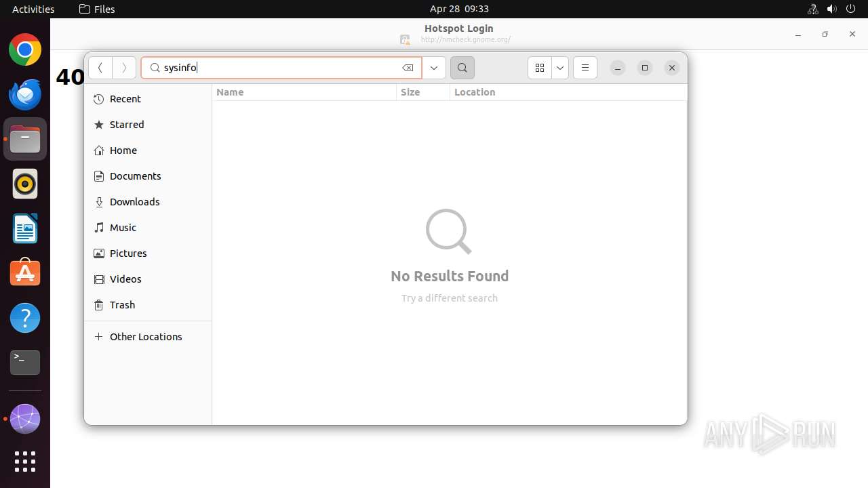Screen dimensions: 868x488
Task: Go back with the left arrow button
Action: (x=100, y=68)
